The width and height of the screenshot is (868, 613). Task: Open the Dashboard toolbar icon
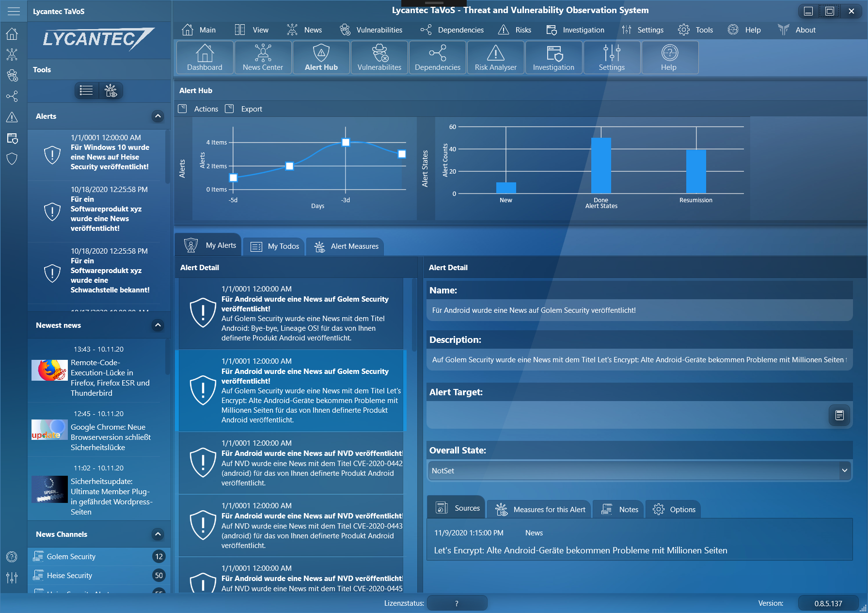point(205,57)
